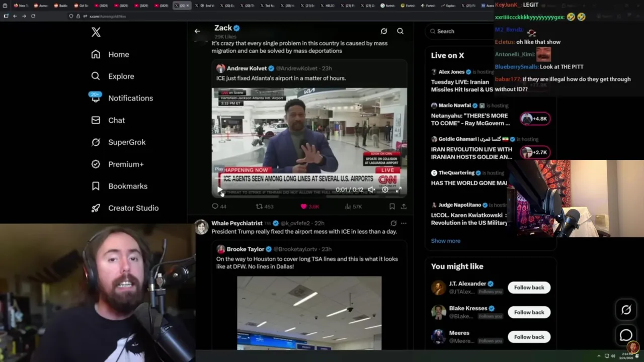Click the Search input field

pos(460,31)
